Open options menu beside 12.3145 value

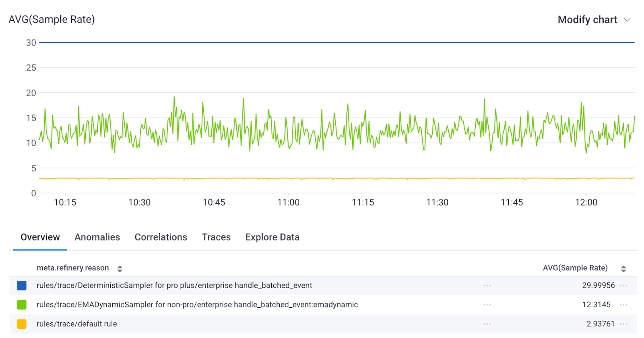click(623, 305)
